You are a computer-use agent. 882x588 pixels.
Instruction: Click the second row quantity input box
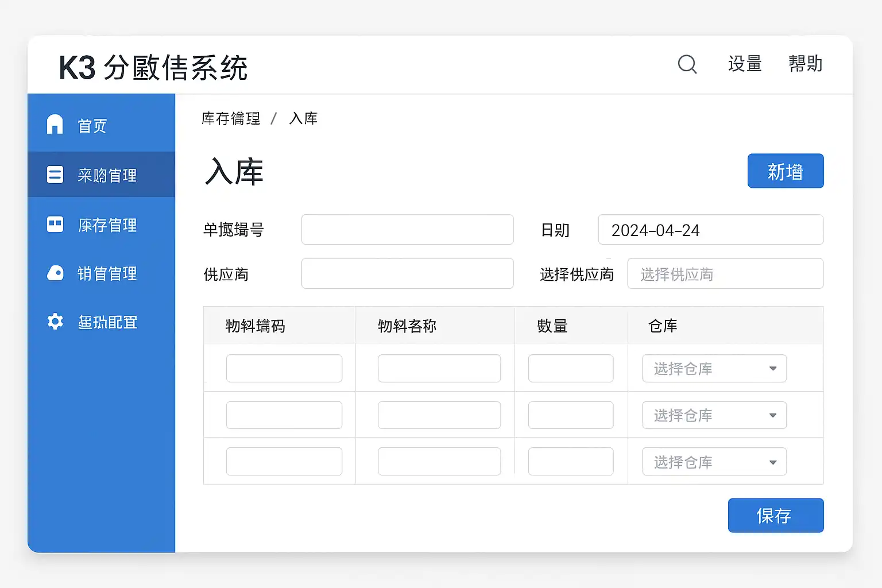[570, 415]
